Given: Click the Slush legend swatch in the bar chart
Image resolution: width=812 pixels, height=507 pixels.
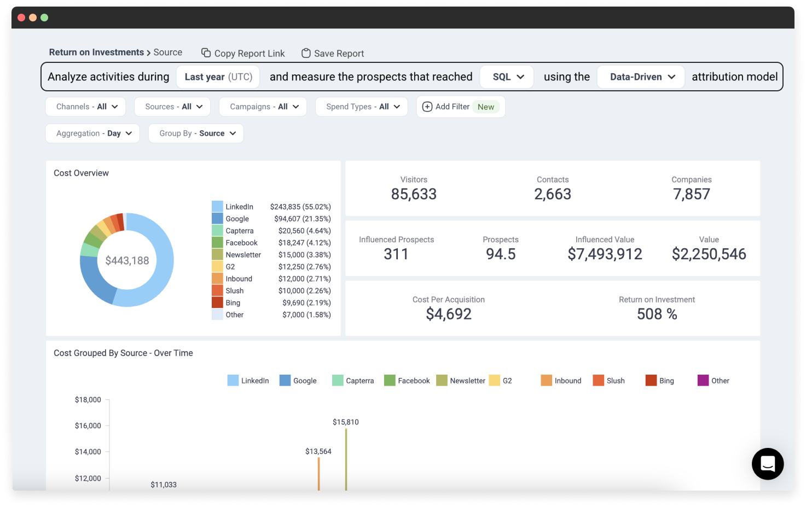Looking at the screenshot, I should click(x=598, y=380).
